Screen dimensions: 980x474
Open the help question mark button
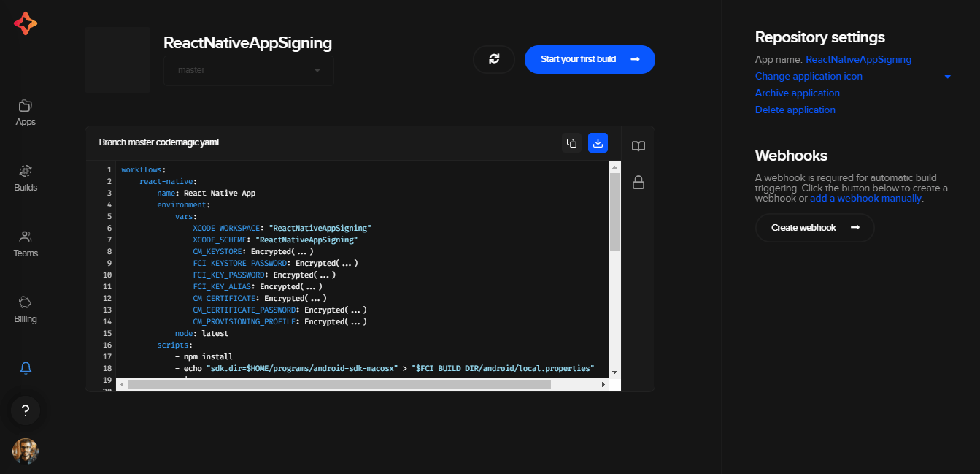(26, 410)
